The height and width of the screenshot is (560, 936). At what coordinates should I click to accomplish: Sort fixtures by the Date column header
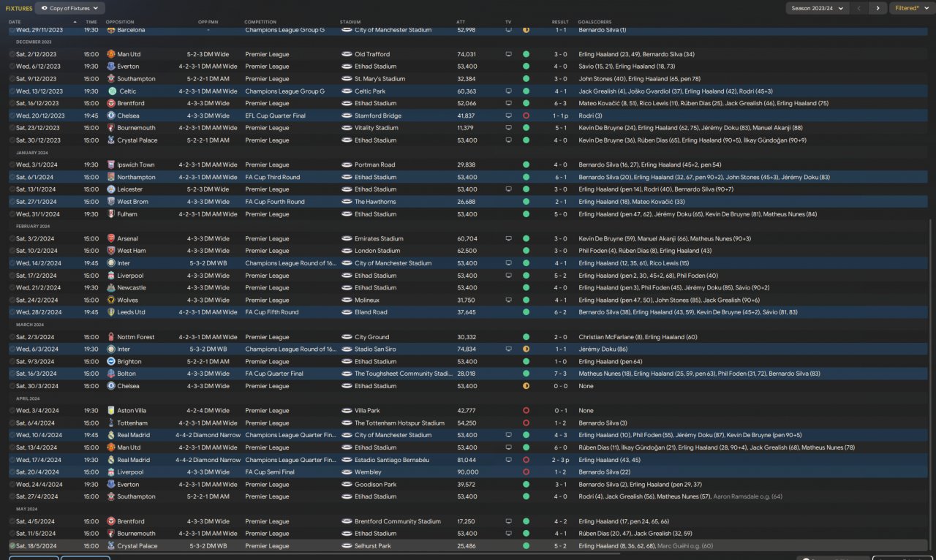pos(15,22)
